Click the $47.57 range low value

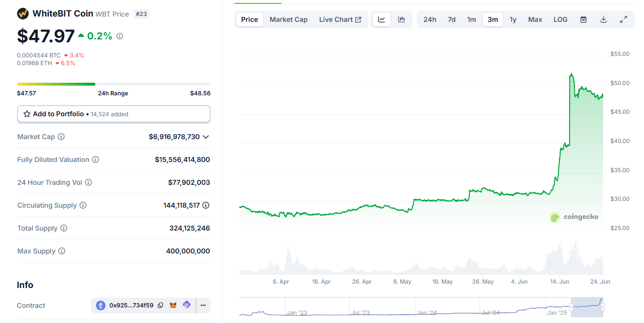click(26, 93)
